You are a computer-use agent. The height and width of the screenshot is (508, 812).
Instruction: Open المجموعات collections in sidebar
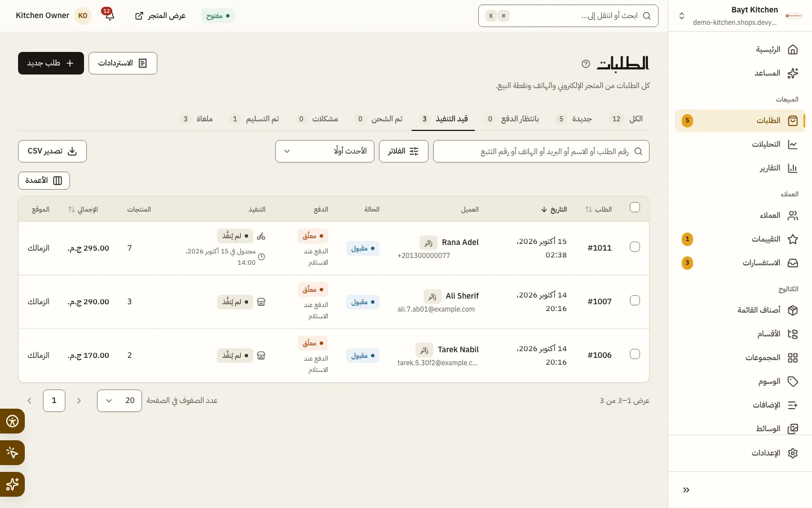[740, 358]
